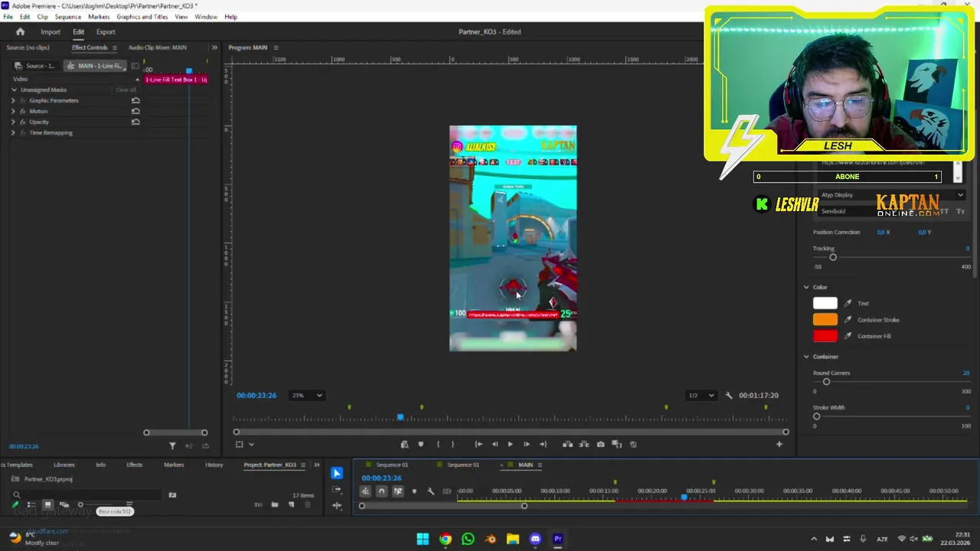
Task: Toggle insert sequences as nests button
Action: coord(365,491)
